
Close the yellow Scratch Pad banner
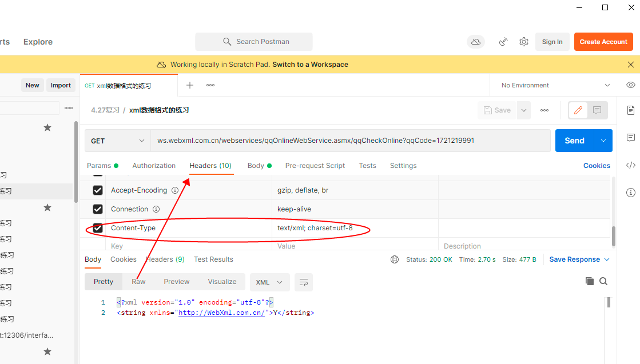click(x=631, y=65)
